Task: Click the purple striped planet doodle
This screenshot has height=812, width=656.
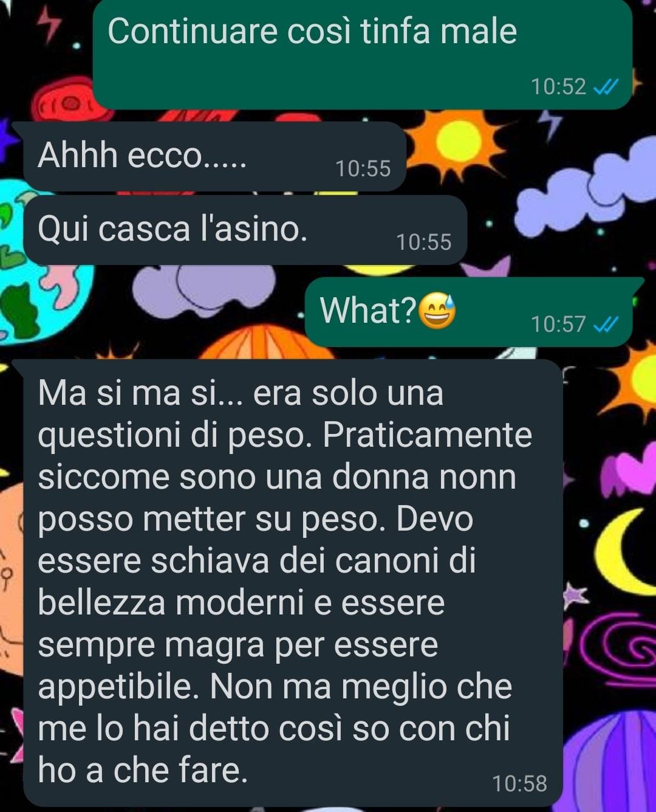Action: [x=613, y=763]
